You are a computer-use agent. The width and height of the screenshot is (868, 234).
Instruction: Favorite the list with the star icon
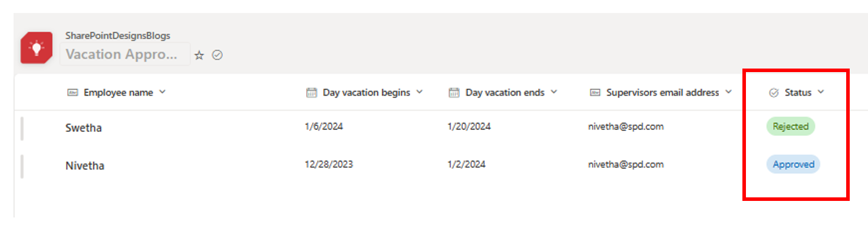point(199,55)
